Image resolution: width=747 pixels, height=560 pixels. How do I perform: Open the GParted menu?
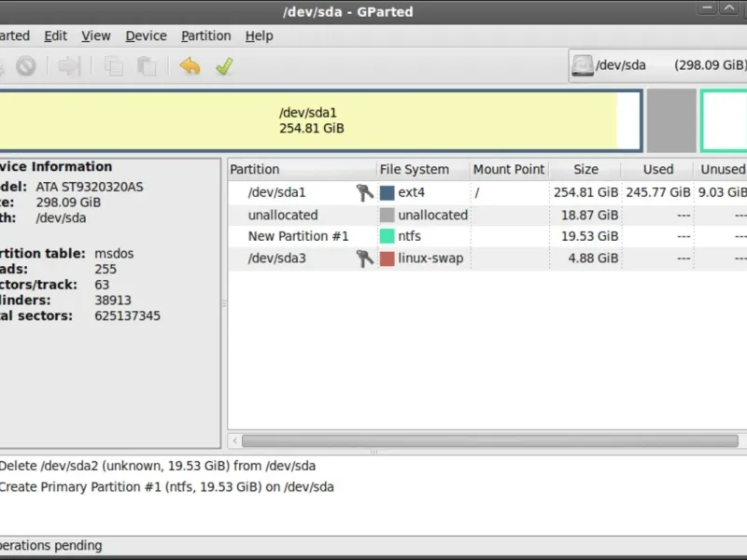click(14, 35)
